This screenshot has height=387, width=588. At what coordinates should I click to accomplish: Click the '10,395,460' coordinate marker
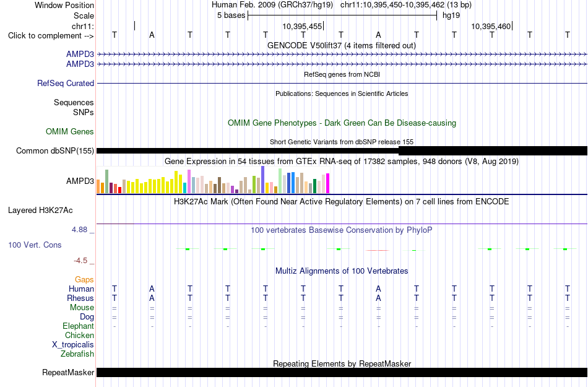[x=491, y=26]
